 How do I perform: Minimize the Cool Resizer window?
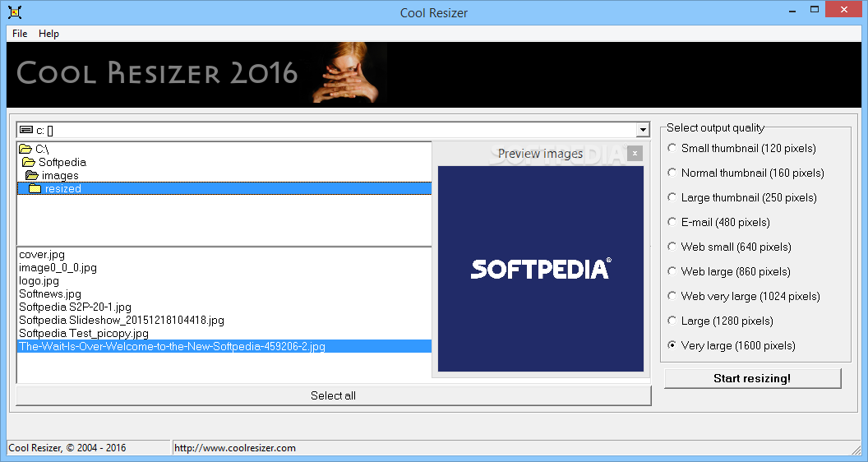(792, 10)
